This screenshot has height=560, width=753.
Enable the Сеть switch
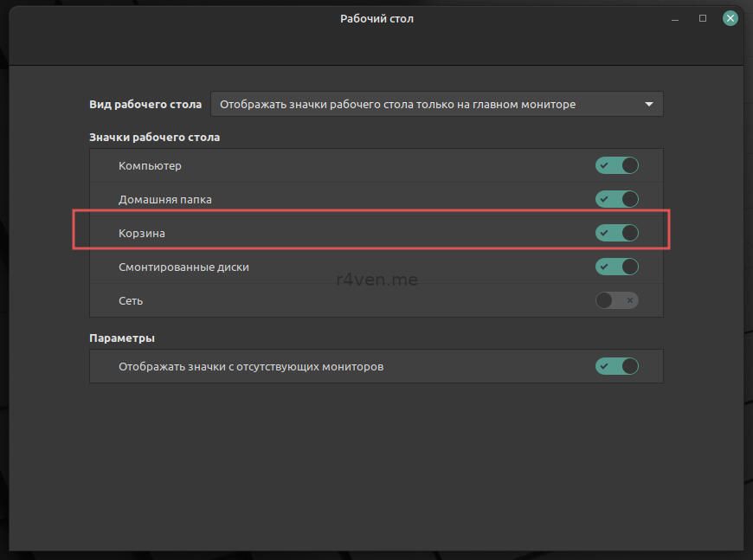coord(616,300)
